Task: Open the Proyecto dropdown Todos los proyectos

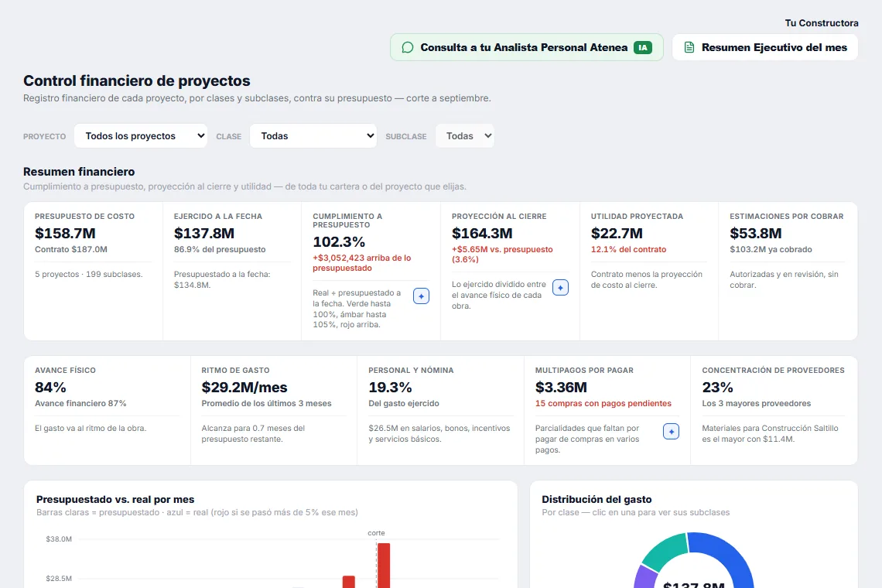Action: [x=141, y=136]
